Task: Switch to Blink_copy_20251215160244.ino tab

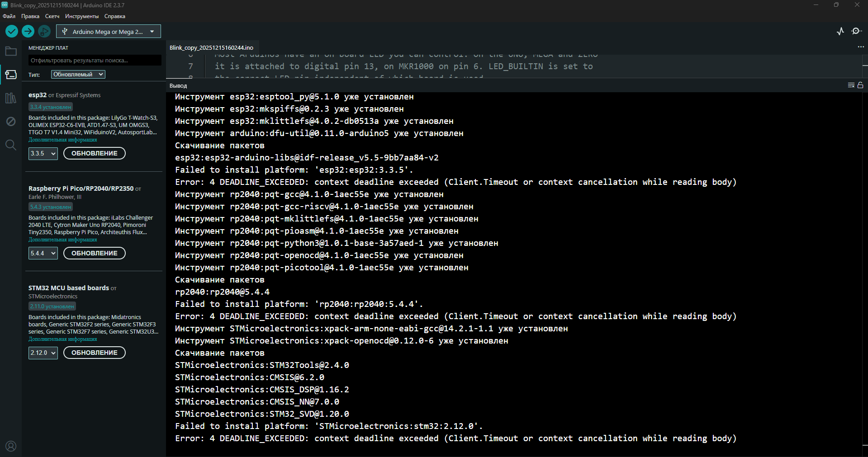Action: [211, 47]
